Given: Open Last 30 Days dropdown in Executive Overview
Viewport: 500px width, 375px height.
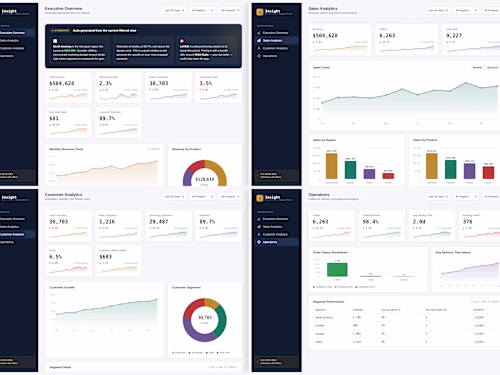Looking at the screenshot, I should [x=174, y=10].
